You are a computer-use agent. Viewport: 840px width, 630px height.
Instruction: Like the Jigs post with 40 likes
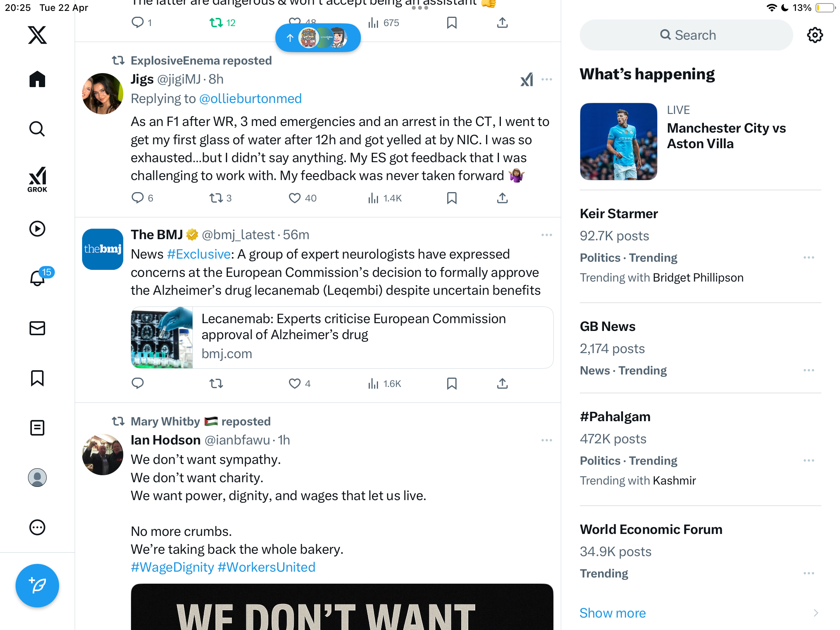(x=294, y=198)
